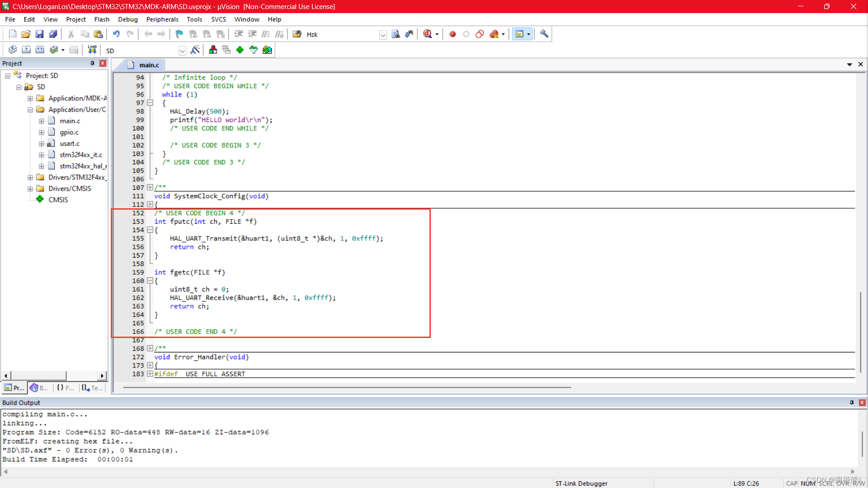Image resolution: width=868 pixels, height=488 pixels.
Task: Select the main.c editor tab
Action: 149,65
